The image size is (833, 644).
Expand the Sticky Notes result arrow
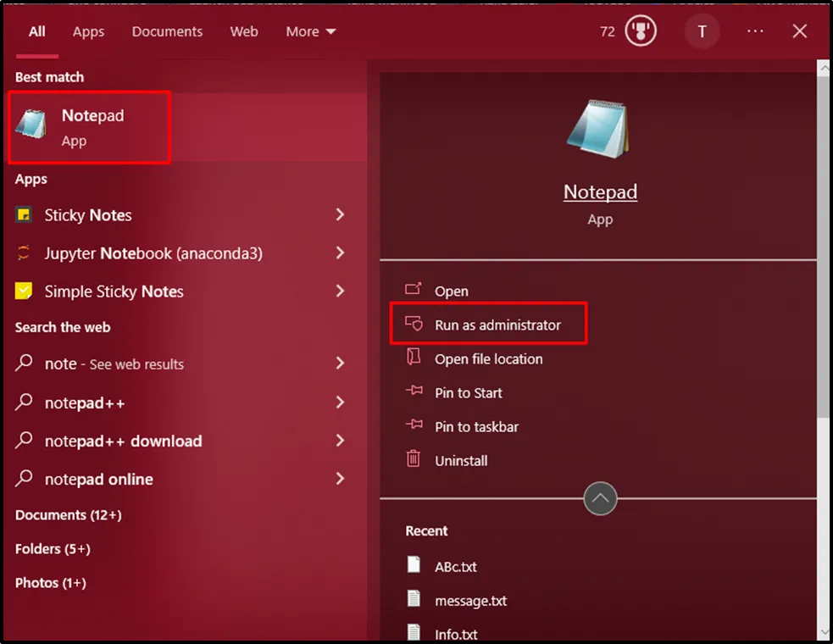click(340, 215)
